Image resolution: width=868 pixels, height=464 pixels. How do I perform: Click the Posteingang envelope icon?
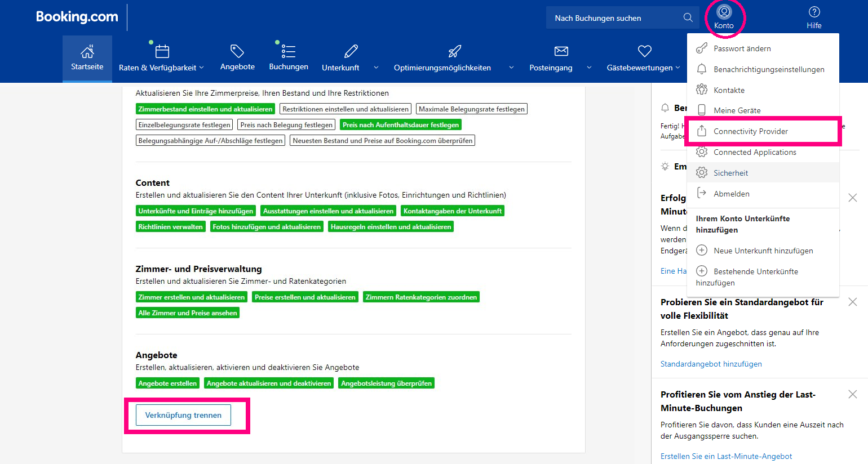[x=561, y=51]
